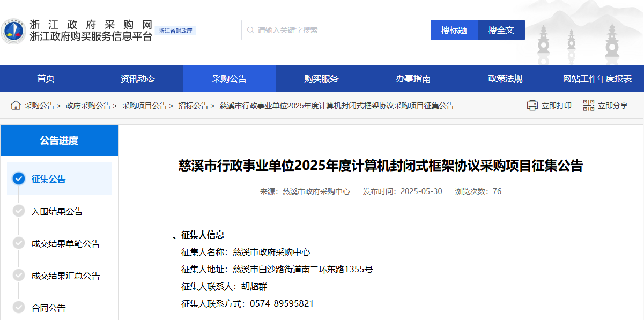This screenshot has width=644, height=320.
Task: Click the 征集公告 checked step icon
Action: (19, 179)
